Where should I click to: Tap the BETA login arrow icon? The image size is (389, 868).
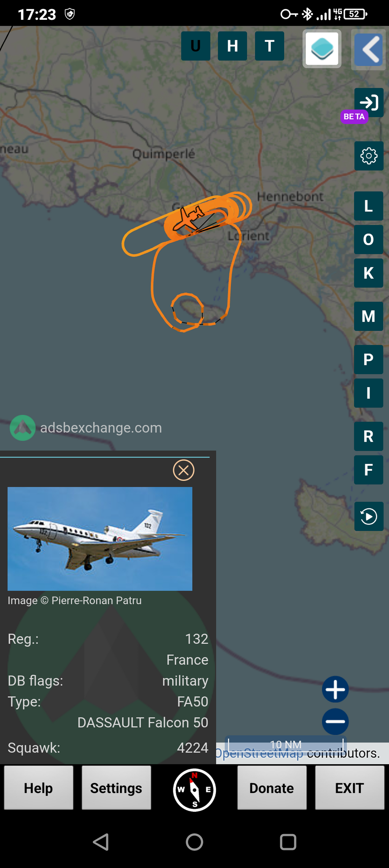[369, 102]
